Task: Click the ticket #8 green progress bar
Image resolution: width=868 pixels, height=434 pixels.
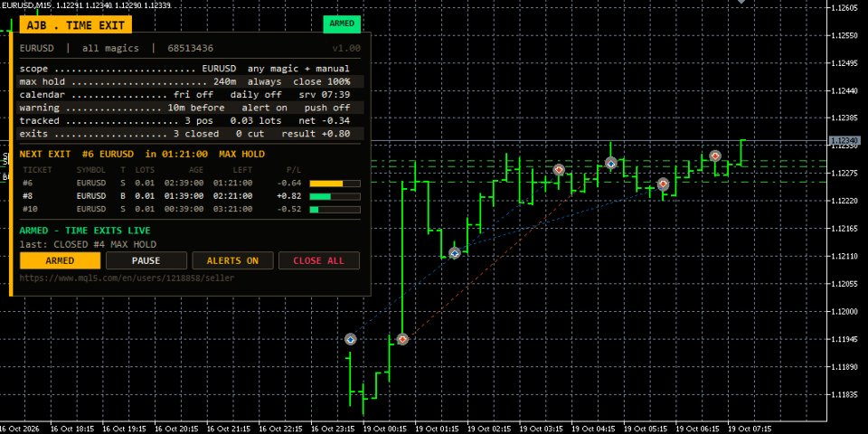Action: tap(335, 196)
